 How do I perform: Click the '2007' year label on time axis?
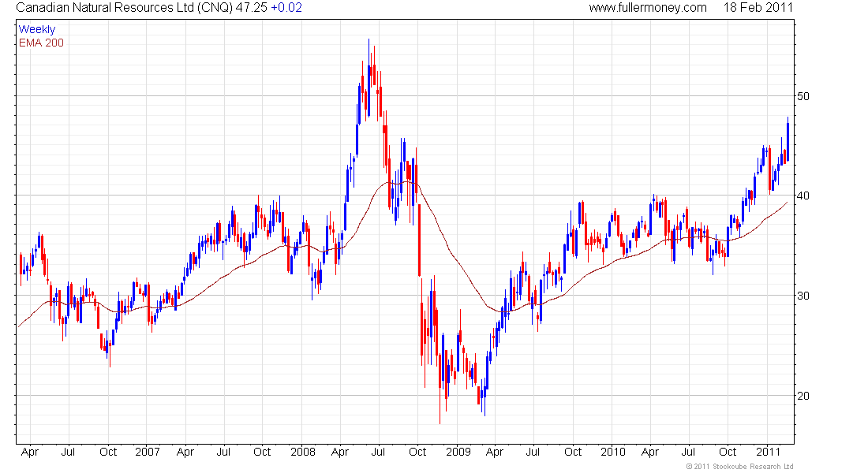click(148, 452)
